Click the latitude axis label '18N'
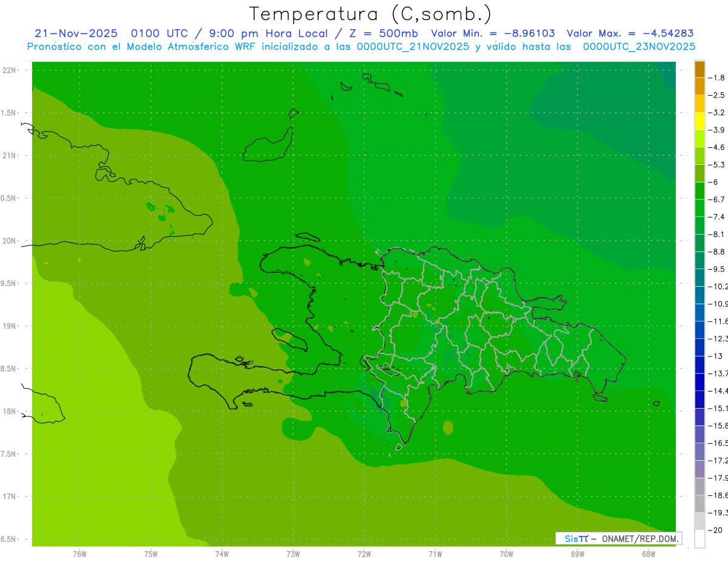Viewport: 728px width, 562px height. pyautogui.click(x=9, y=412)
